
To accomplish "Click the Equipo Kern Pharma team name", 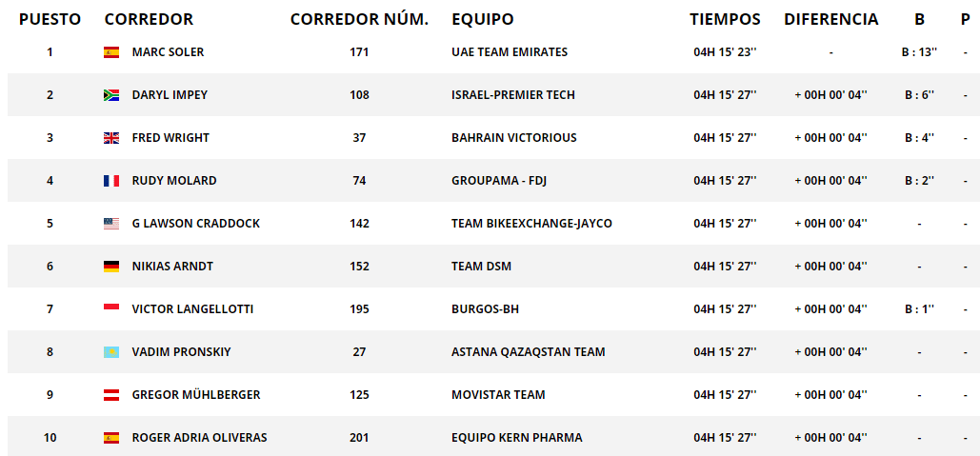I will point(516,438).
